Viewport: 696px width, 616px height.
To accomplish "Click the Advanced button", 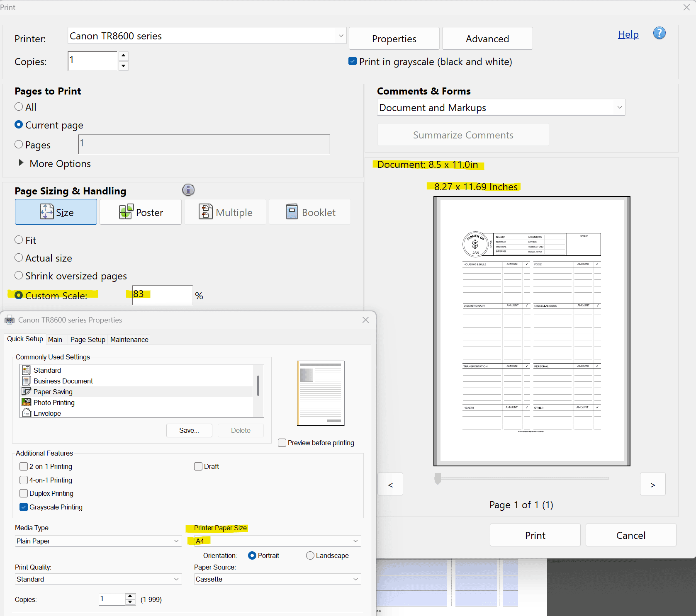I will tap(487, 39).
